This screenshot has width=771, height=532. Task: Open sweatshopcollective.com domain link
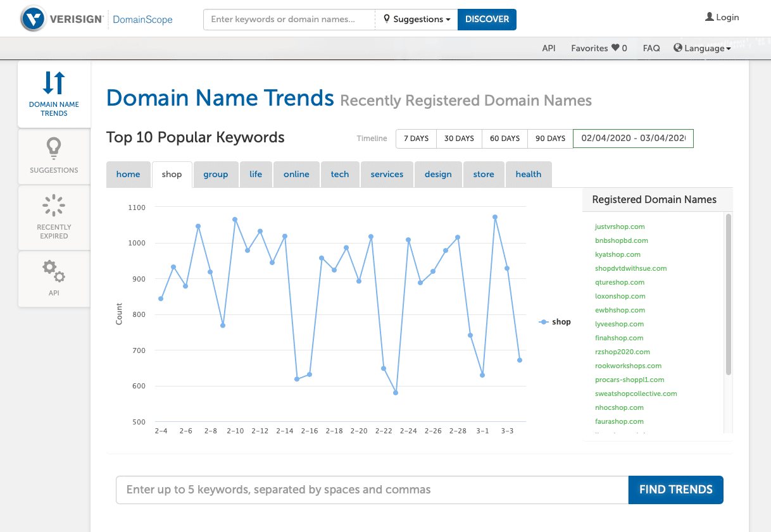point(636,393)
